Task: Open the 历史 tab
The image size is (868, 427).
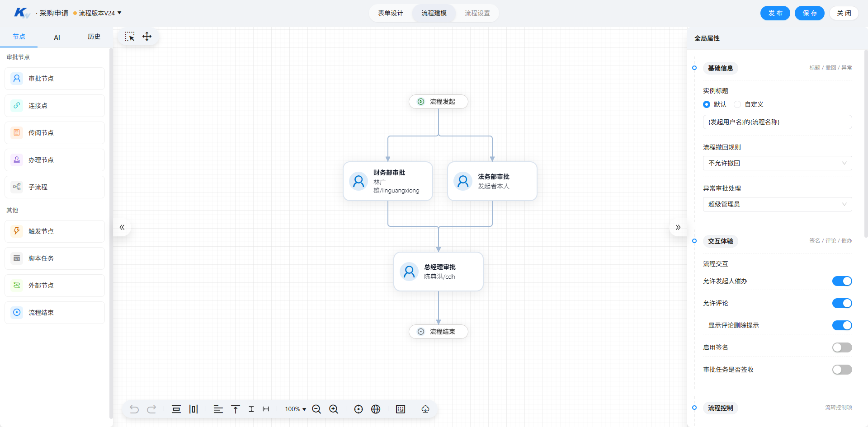Action: click(94, 37)
